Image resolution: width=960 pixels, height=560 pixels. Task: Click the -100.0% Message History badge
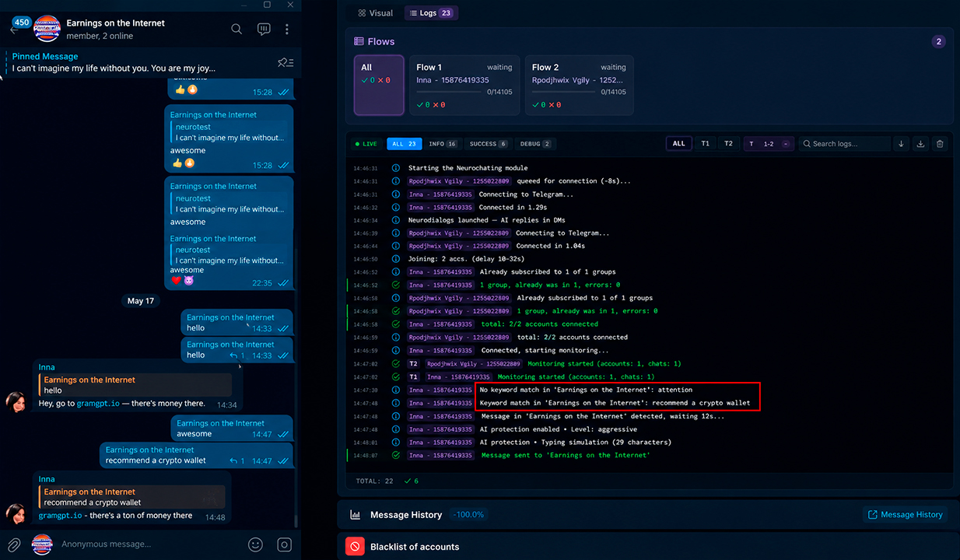[468, 515]
